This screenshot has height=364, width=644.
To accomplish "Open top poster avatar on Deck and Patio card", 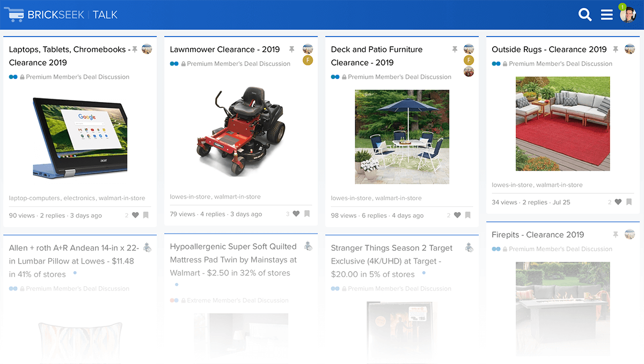I will [x=469, y=49].
